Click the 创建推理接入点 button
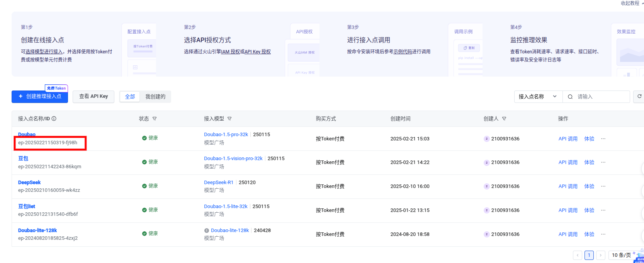Screen dimensions: 644x263 (x=40, y=96)
